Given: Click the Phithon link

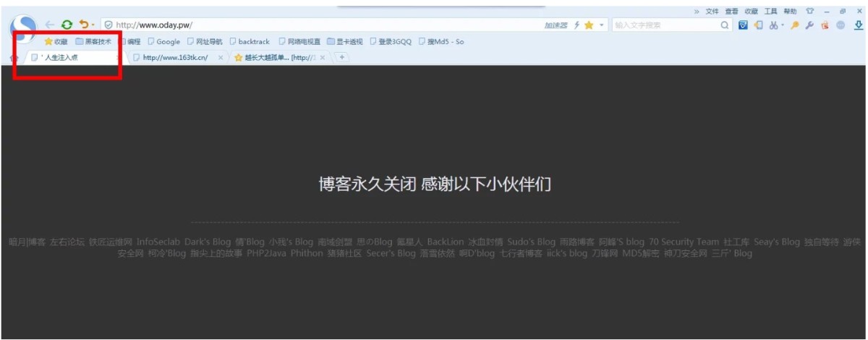Looking at the screenshot, I should [x=307, y=254].
